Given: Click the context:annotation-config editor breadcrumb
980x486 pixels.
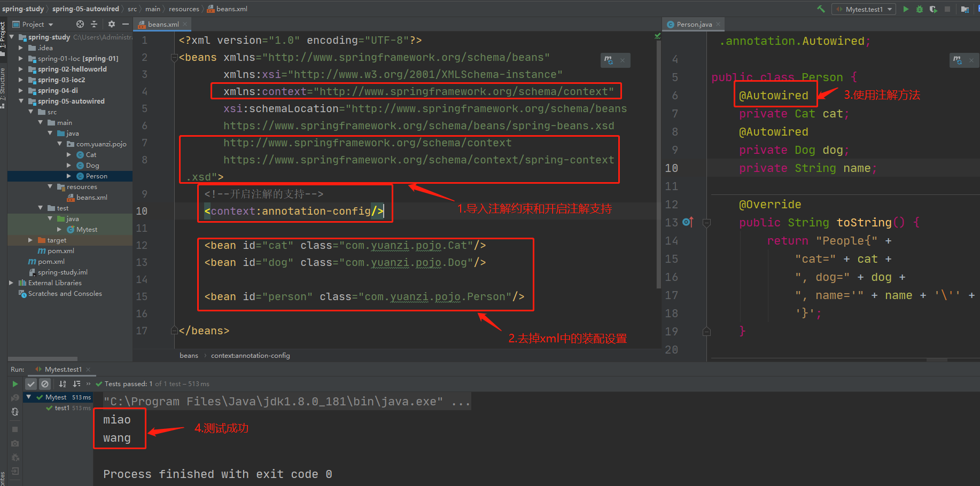Looking at the screenshot, I should pyautogui.click(x=250, y=356).
